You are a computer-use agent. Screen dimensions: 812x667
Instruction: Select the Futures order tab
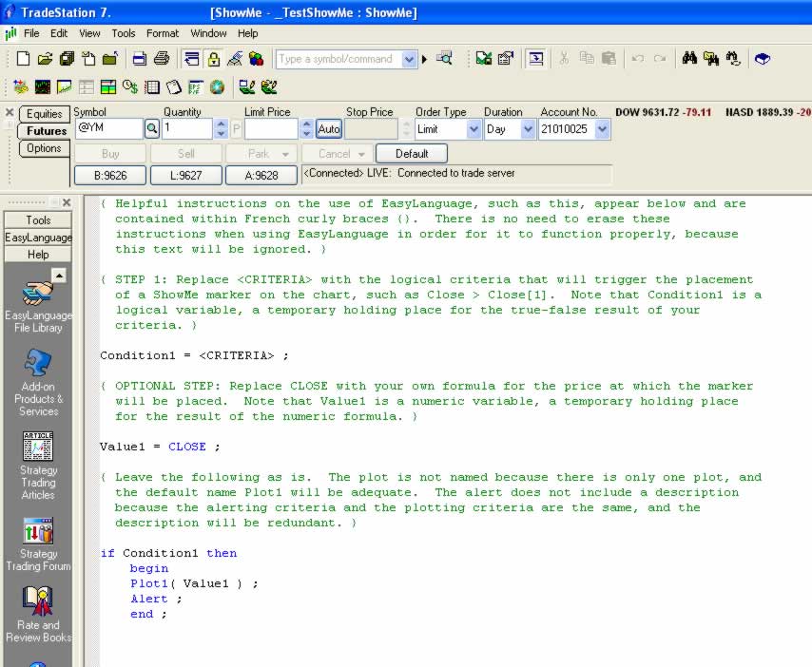coord(46,131)
